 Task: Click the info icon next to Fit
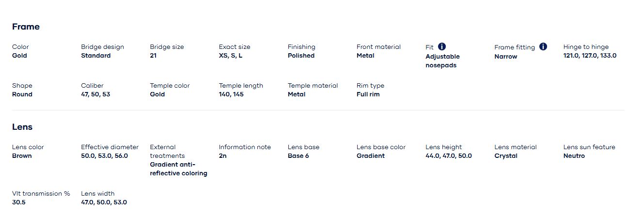442,46
